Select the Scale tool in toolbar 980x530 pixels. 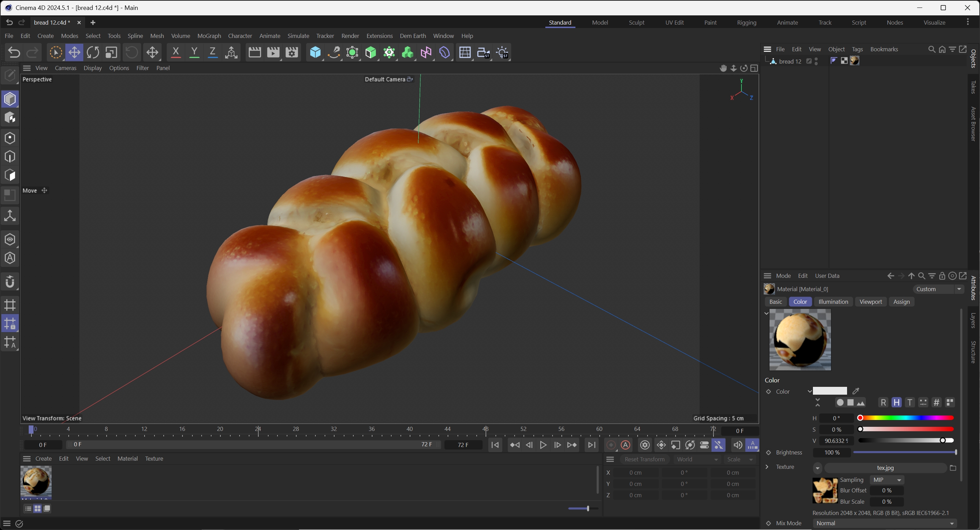pos(111,53)
